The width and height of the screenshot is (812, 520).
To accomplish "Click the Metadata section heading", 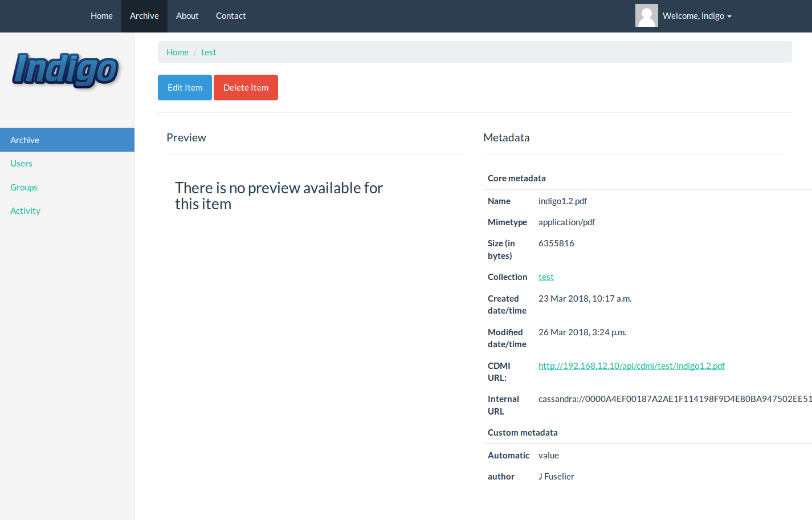I will pyautogui.click(x=506, y=137).
